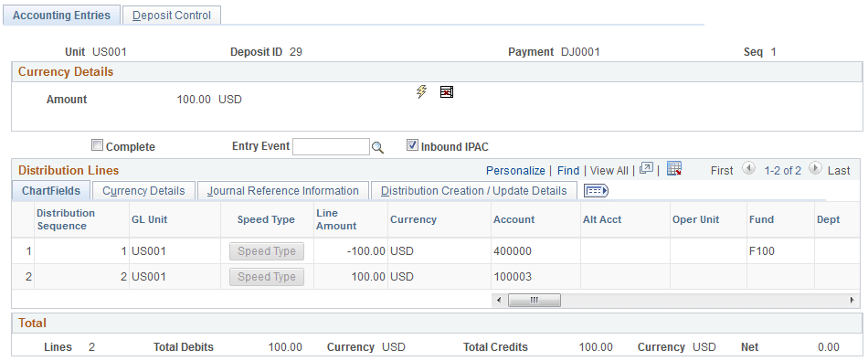Go to previous row arrow in Distribution Lines
The height and width of the screenshot is (361, 868).
[x=748, y=168]
